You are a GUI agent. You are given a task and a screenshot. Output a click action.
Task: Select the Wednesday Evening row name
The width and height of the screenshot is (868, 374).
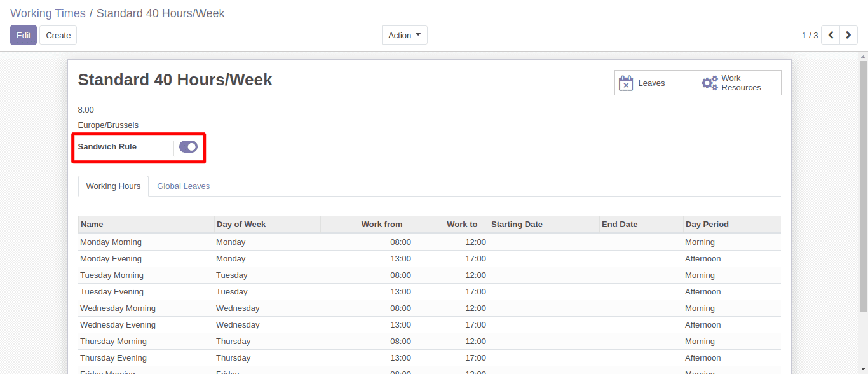[118, 325]
